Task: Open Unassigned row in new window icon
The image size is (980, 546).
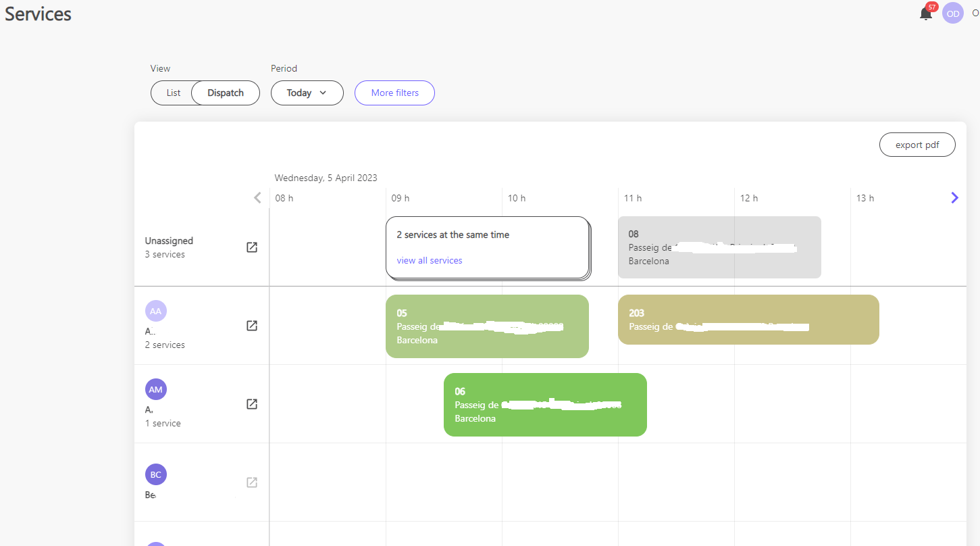Action: tap(252, 247)
